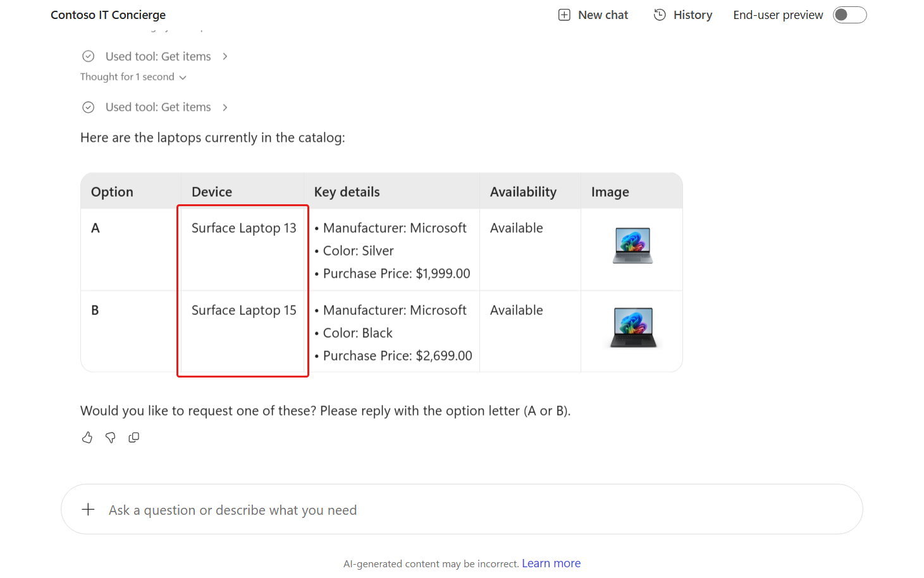Click the New chat plus icon

564,15
